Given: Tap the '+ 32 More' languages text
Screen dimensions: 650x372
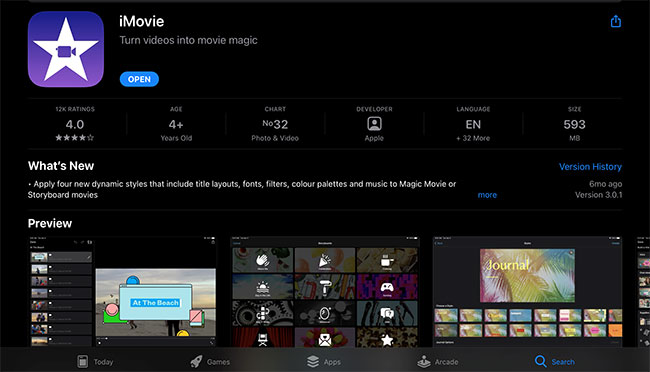Looking at the screenshot, I should (x=473, y=138).
